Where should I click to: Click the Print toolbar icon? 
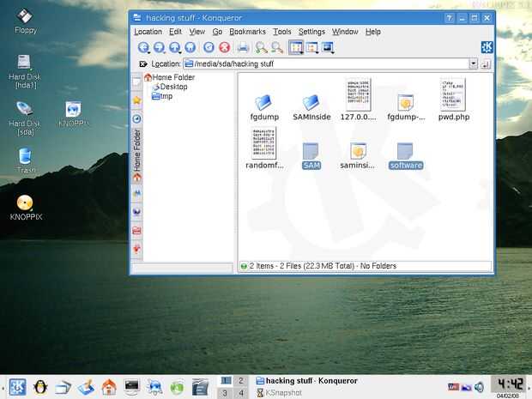pyautogui.click(x=243, y=47)
